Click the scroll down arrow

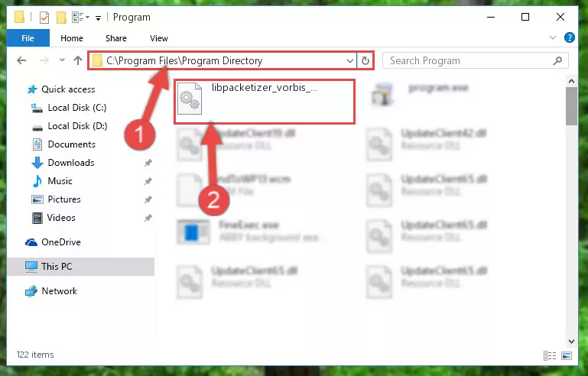[571, 341]
